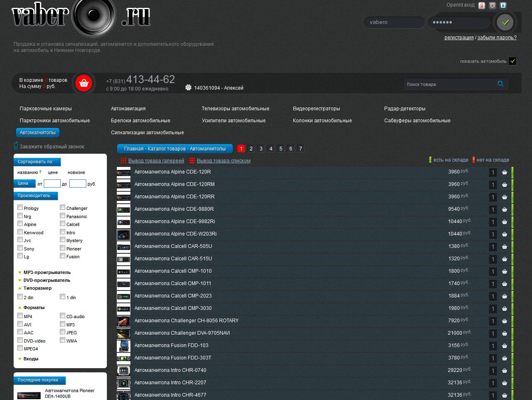Select the Автомагнитолы category tab

38,133
